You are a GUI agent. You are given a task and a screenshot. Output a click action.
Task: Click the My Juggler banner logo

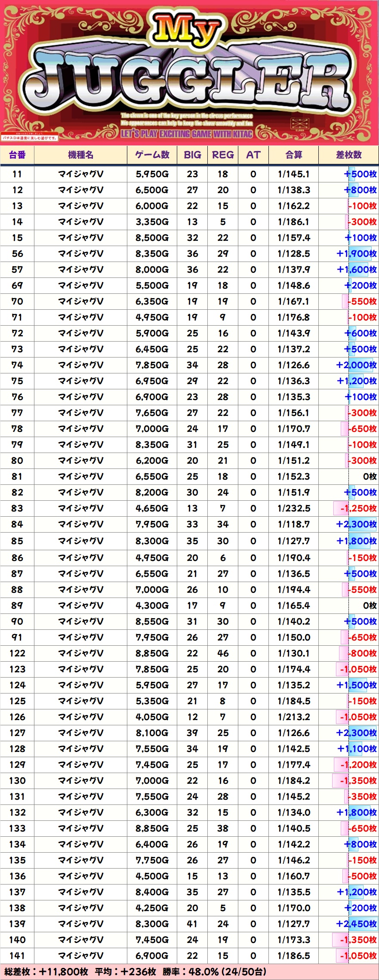click(x=189, y=73)
